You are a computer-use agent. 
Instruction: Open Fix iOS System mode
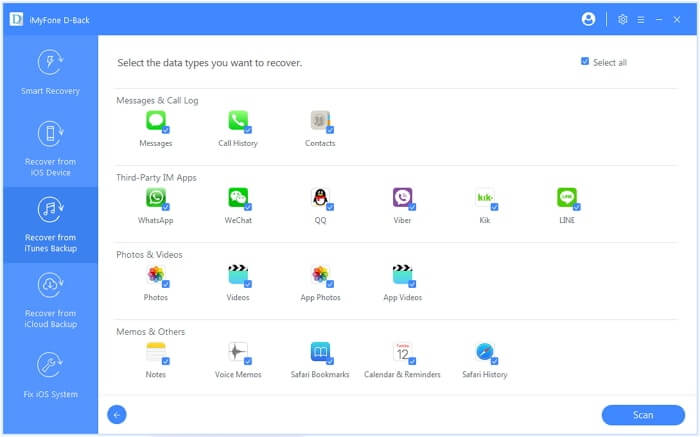[x=50, y=375]
